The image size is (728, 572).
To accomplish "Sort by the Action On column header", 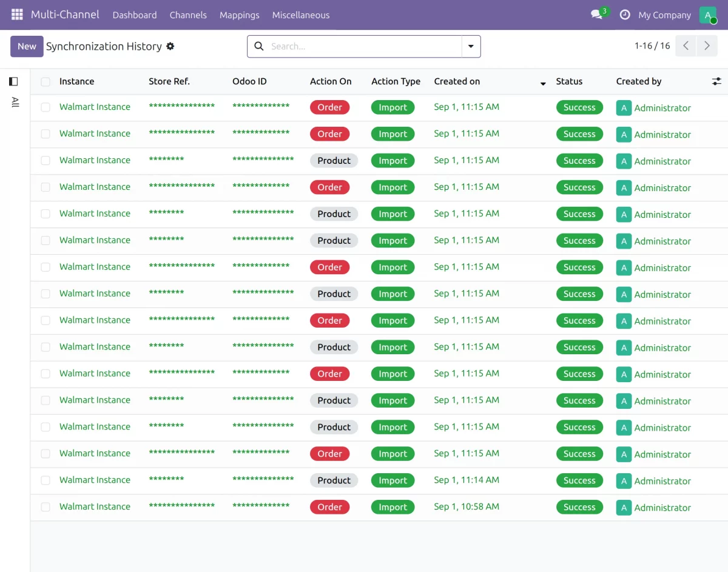I will click(x=331, y=81).
